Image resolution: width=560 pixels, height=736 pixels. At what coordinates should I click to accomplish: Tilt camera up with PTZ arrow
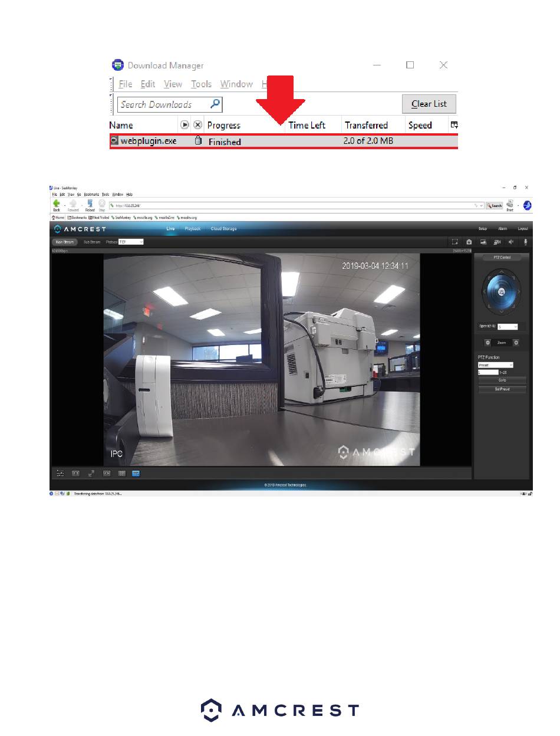click(502, 272)
